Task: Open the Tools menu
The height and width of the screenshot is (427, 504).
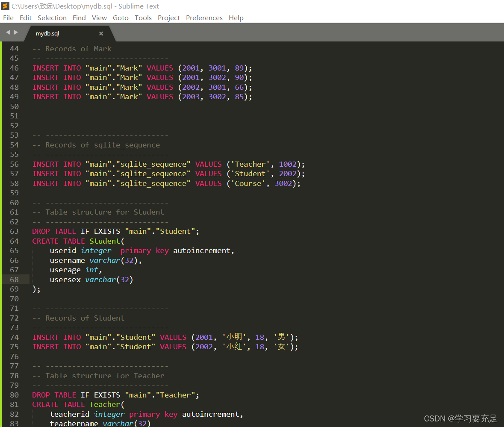Action: (x=143, y=18)
